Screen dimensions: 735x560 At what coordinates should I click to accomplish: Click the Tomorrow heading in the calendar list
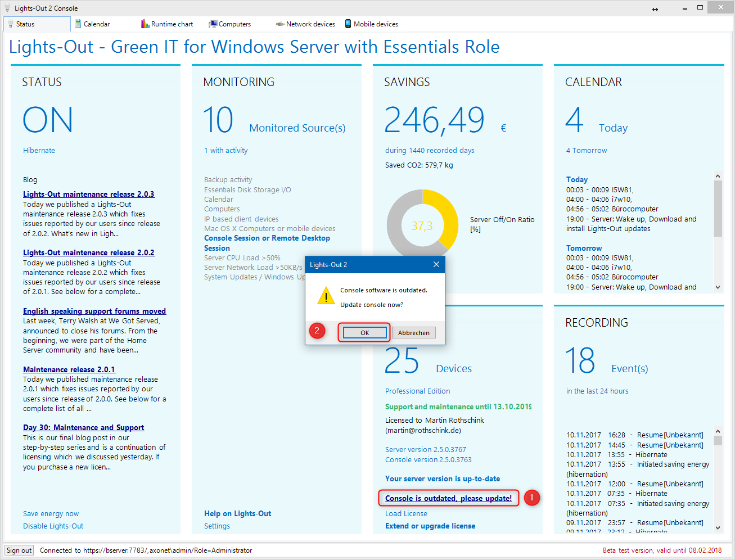[584, 248]
